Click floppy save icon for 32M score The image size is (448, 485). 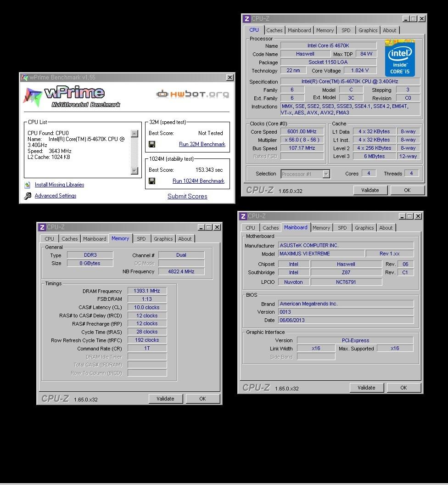click(152, 144)
